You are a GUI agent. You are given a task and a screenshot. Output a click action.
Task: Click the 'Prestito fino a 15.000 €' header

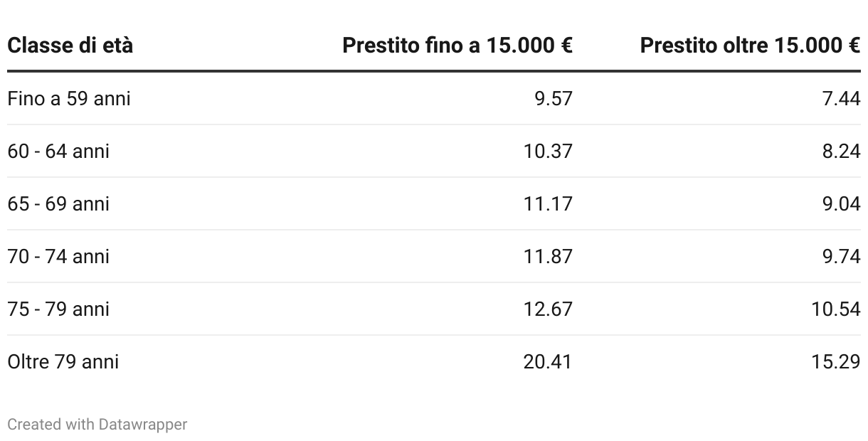pyautogui.click(x=457, y=46)
